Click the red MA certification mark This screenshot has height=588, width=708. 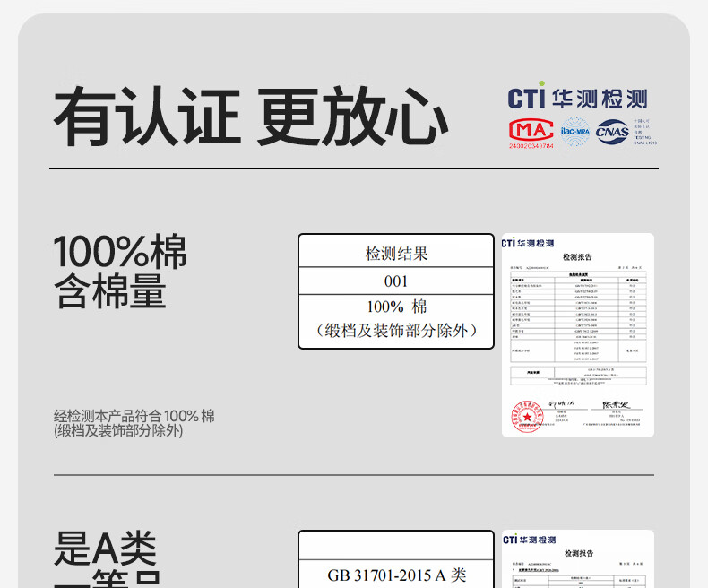pos(531,132)
